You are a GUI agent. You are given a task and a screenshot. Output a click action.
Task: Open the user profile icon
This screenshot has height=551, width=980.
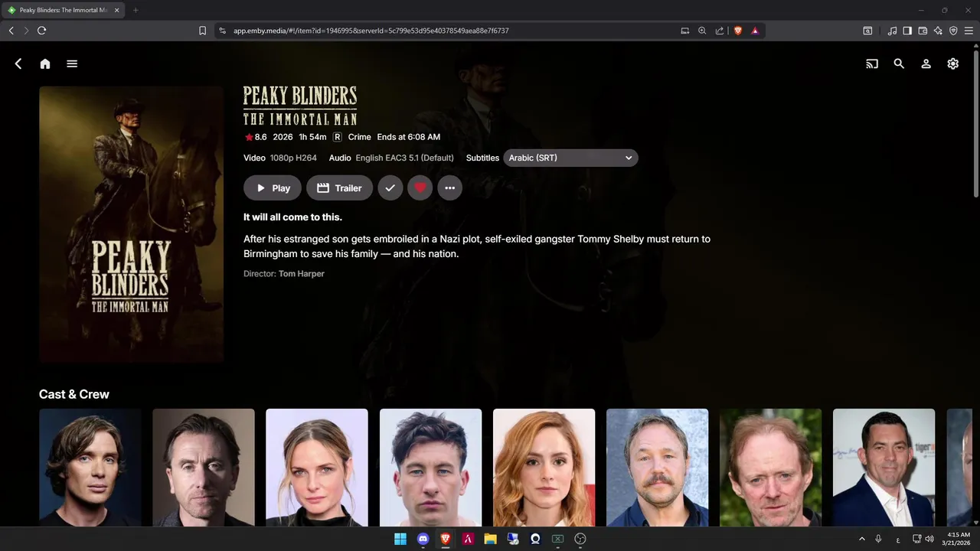(926, 64)
